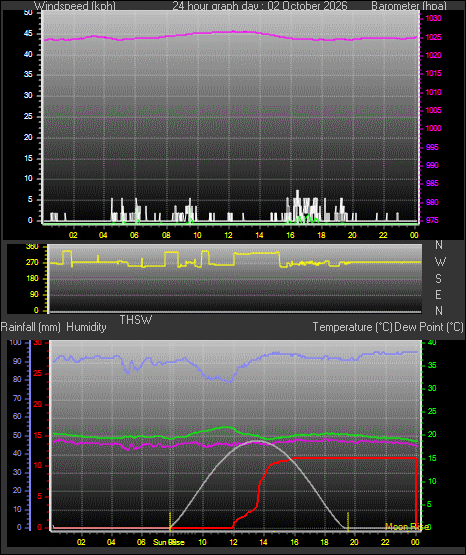The width and height of the screenshot is (466, 555).
Task: Select the 1000 barometer axis value
Action: click(x=433, y=128)
